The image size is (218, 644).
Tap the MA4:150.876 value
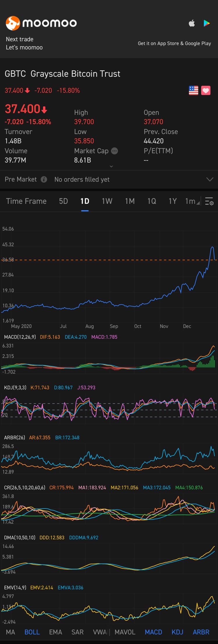pyautogui.click(x=189, y=488)
